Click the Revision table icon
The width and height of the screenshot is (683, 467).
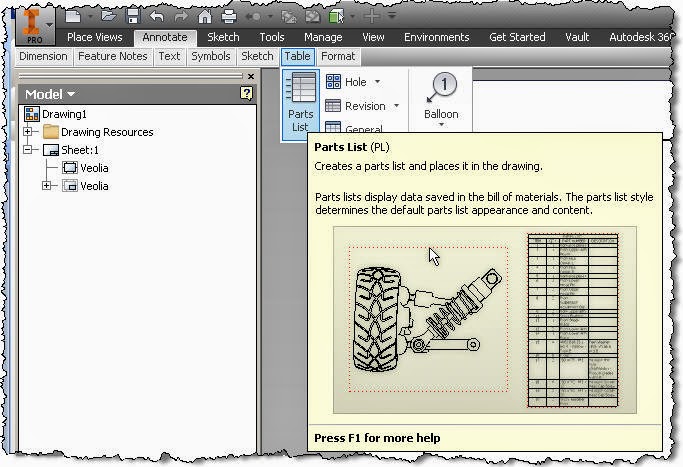tap(333, 105)
